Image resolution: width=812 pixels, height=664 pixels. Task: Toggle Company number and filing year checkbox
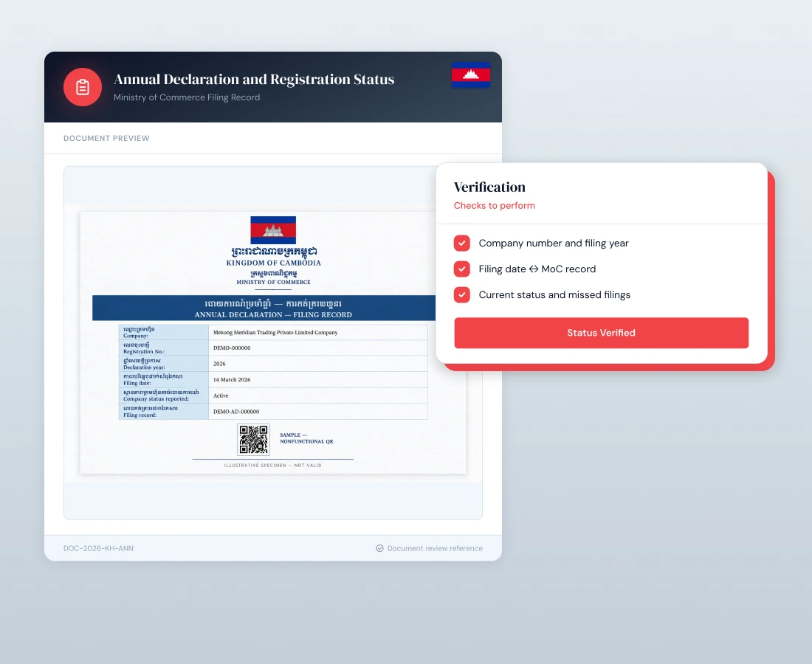click(462, 243)
